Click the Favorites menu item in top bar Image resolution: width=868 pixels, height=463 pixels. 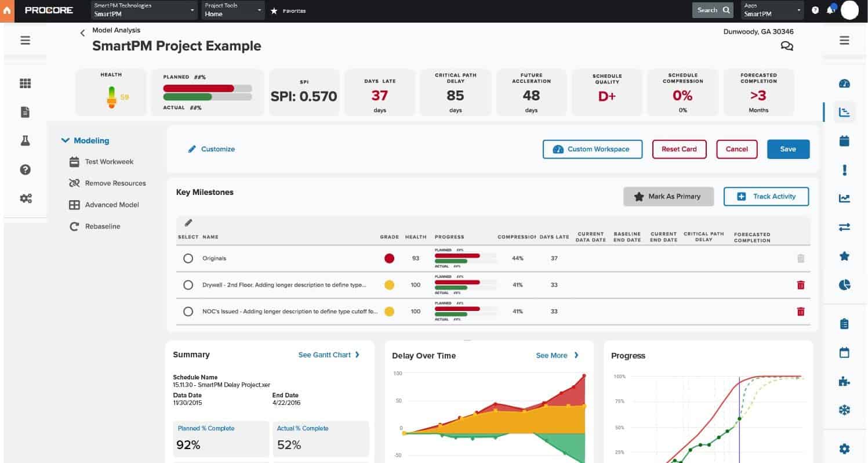coord(288,10)
